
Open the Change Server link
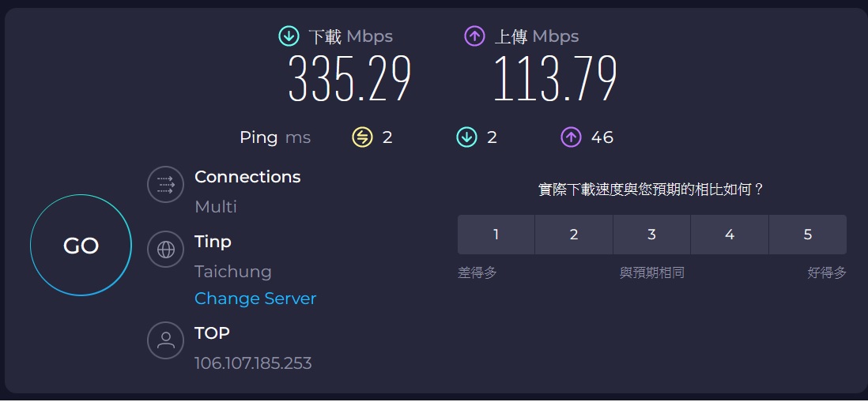click(255, 299)
